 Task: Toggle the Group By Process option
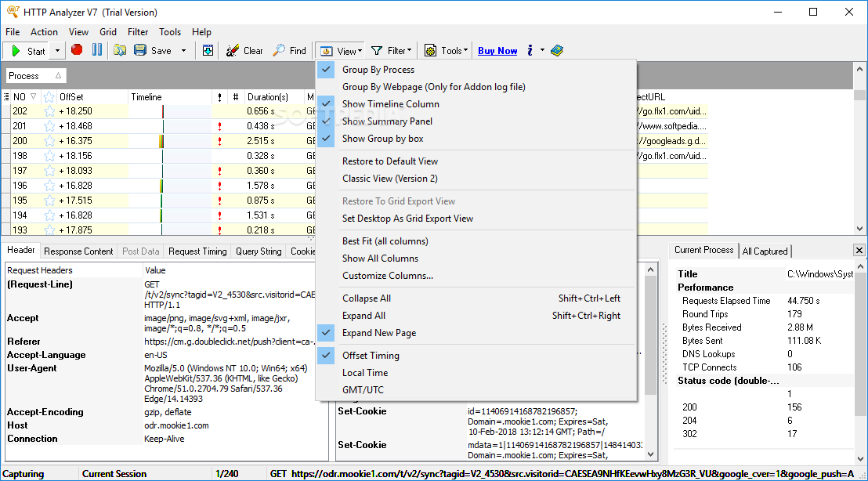(x=378, y=70)
